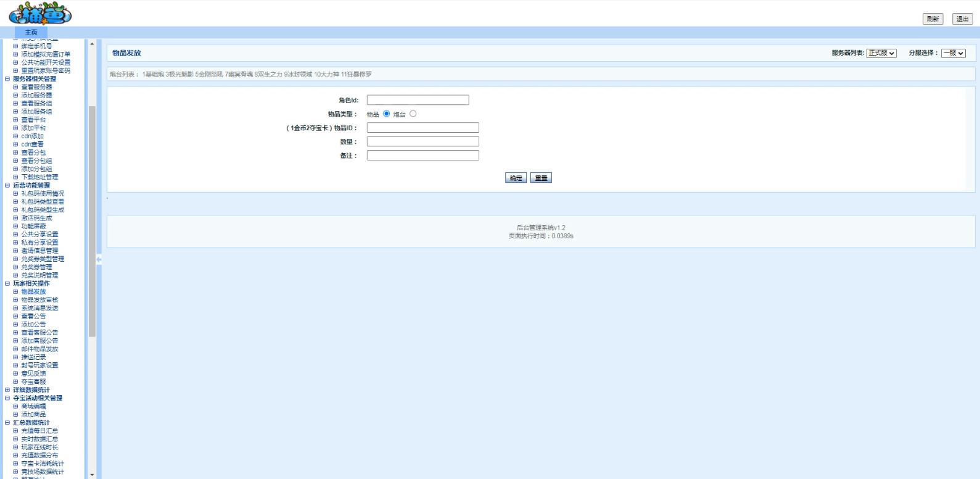Click the icon beside 封号玩家设置

pos(15,365)
